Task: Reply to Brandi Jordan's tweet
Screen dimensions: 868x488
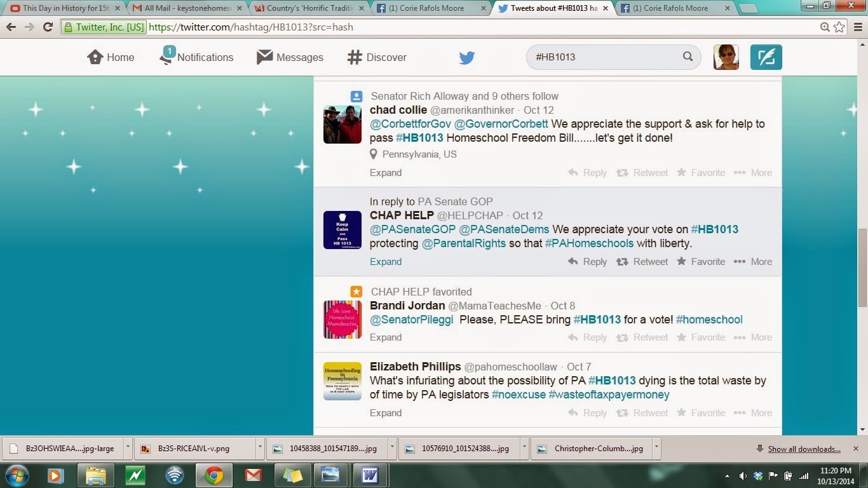Action: (587, 337)
